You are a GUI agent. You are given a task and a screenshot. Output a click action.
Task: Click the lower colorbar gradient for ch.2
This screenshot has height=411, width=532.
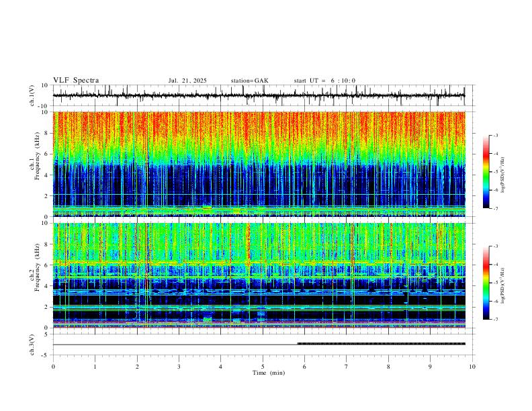[x=486, y=283]
